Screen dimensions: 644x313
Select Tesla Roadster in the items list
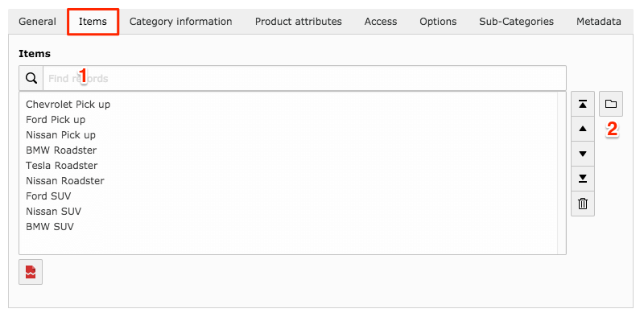pos(62,166)
